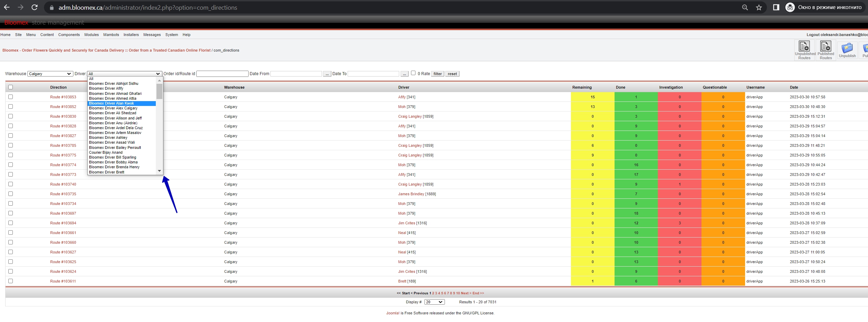Click the padlock site info icon

(x=52, y=8)
